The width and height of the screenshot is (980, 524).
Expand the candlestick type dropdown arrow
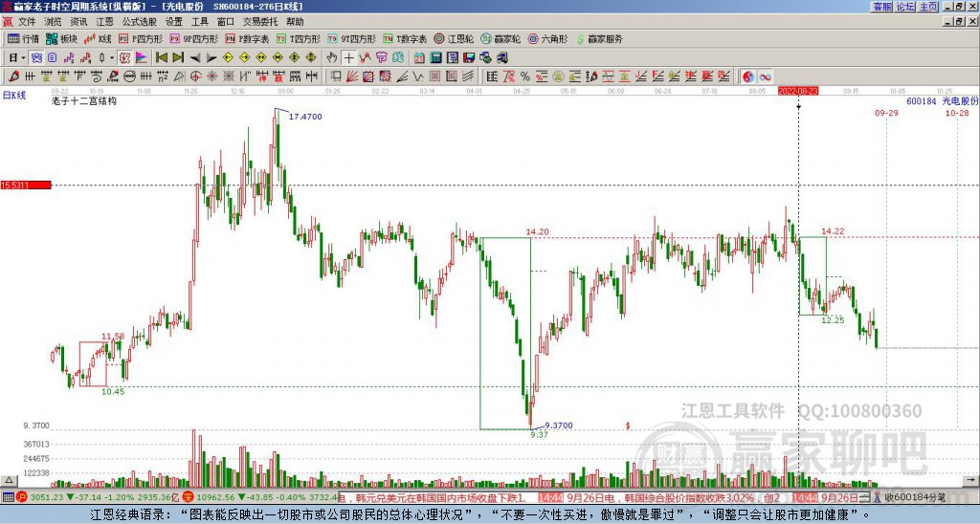tap(111, 57)
